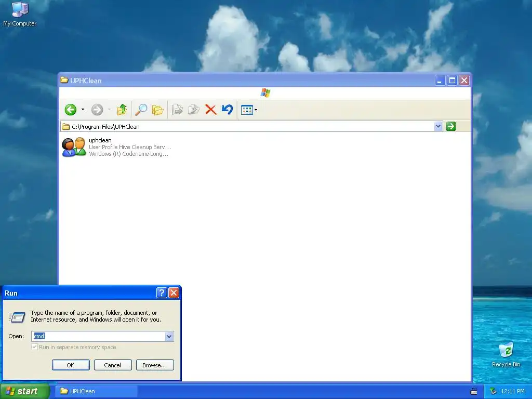The height and width of the screenshot is (399, 532).
Task: Go back using the green Back arrow
Action: (x=71, y=110)
